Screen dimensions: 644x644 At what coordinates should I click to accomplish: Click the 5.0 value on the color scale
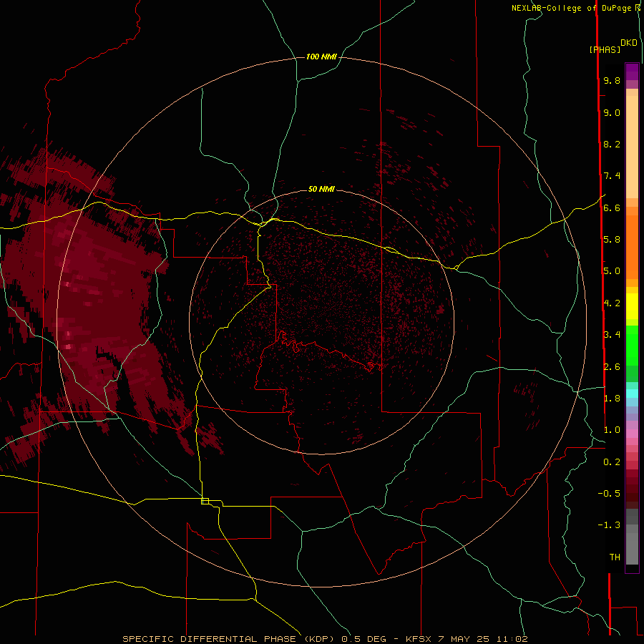pyautogui.click(x=612, y=271)
